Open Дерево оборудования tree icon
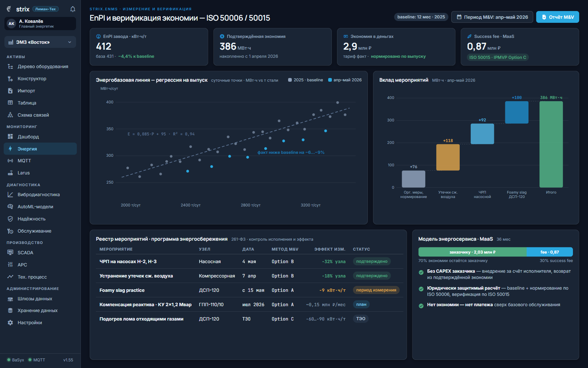 point(10,67)
